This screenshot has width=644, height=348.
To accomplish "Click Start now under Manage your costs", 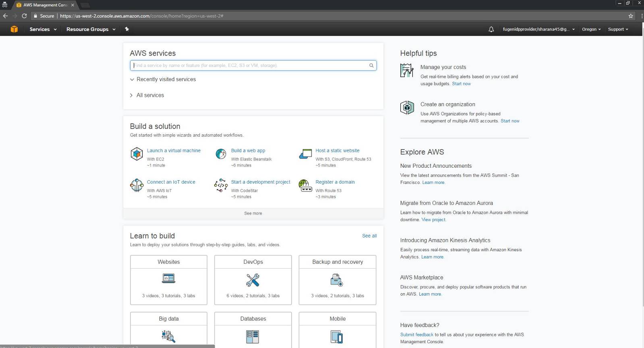I will [x=461, y=84].
